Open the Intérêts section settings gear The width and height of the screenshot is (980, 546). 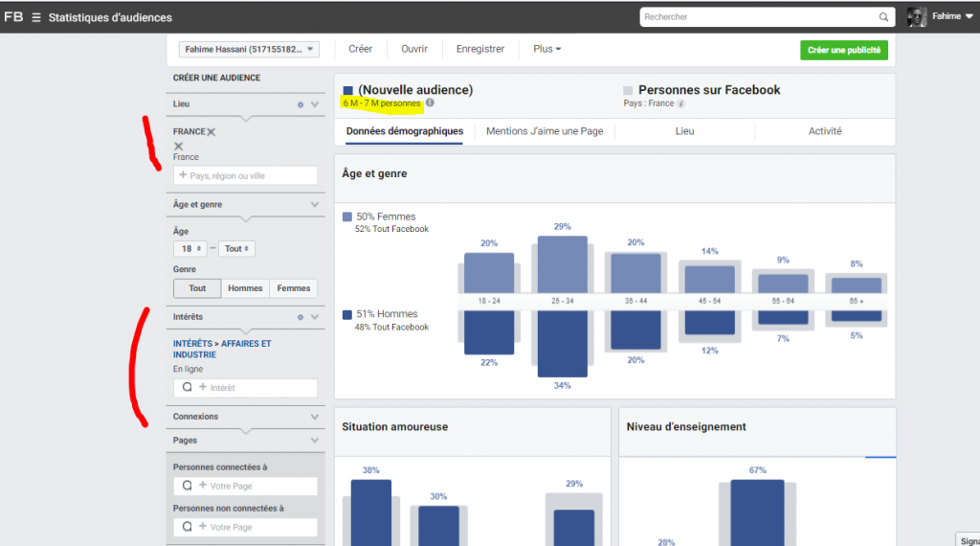pos(300,316)
